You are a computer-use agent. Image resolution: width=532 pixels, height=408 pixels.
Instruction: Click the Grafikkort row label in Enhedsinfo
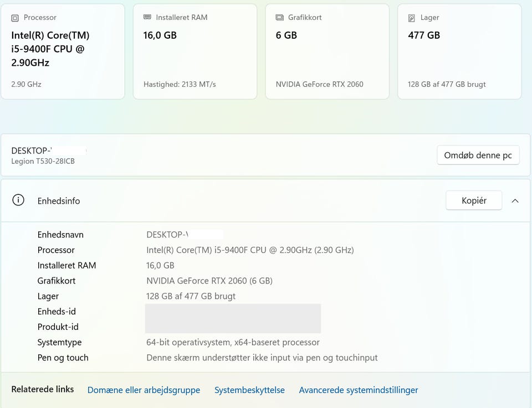57,281
